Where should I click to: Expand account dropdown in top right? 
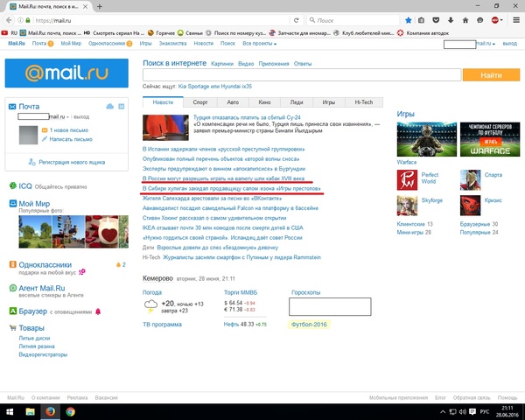tap(493, 45)
